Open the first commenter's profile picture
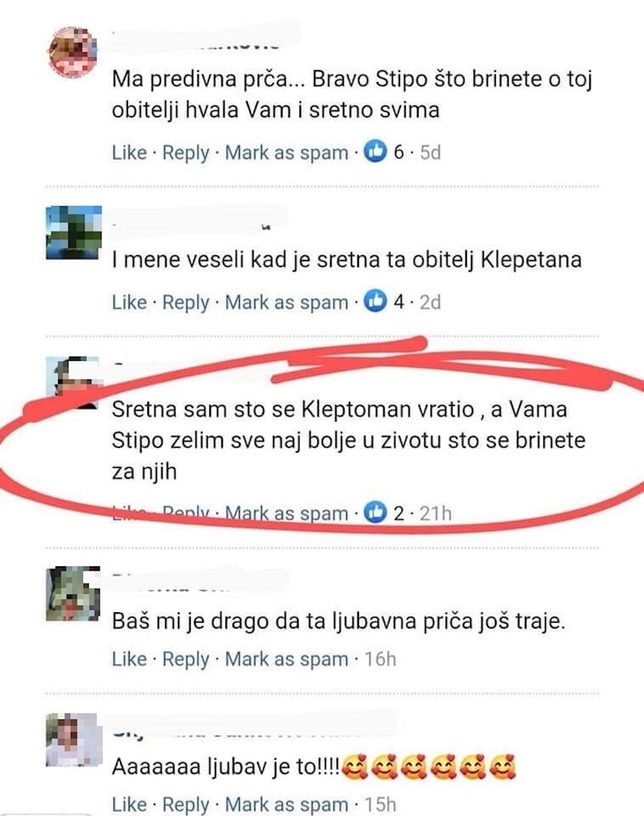The height and width of the screenshot is (816, 644). coord(72,52)
